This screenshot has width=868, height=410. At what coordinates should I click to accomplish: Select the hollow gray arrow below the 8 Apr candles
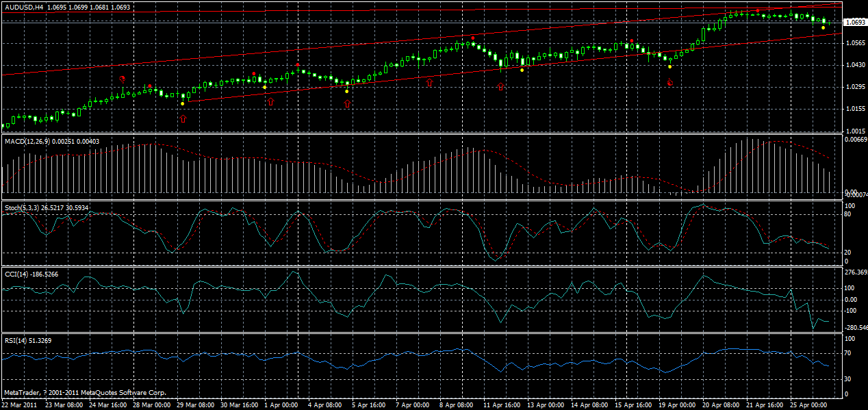(x=429, y=84)
